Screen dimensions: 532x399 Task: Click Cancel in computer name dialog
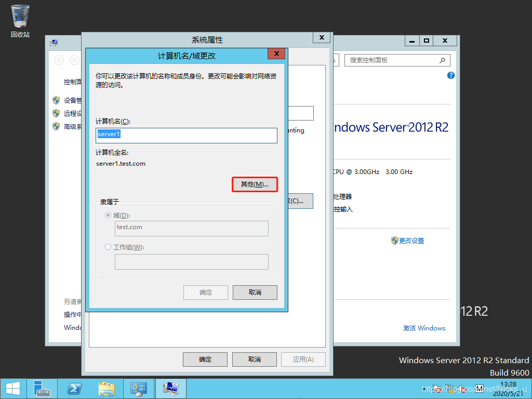click(255, 292)
